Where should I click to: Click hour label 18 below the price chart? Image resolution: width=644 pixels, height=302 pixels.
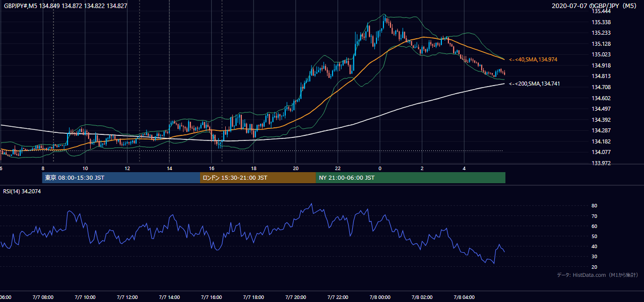pyautogui.click(x=254, y=169)
